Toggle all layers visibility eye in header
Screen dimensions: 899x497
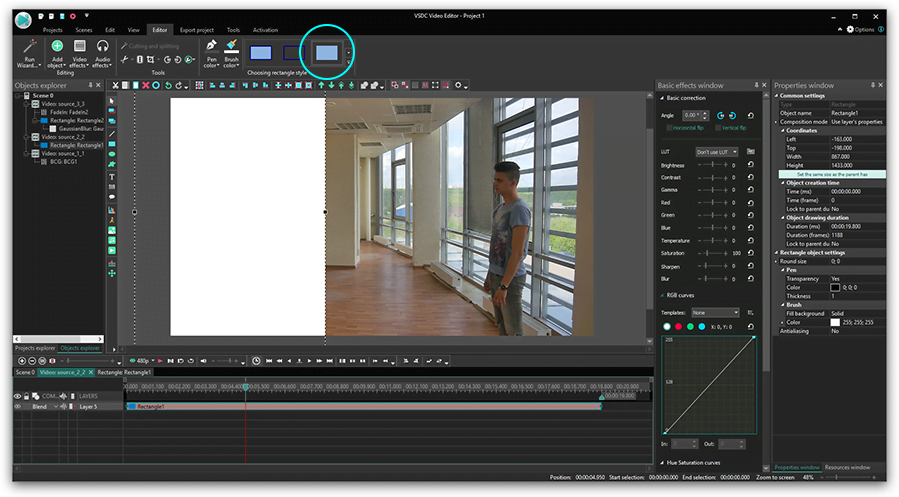[17, 396]
